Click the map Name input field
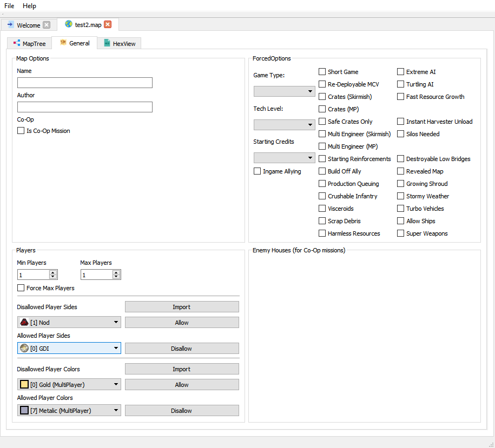 (x=85, y=83)
